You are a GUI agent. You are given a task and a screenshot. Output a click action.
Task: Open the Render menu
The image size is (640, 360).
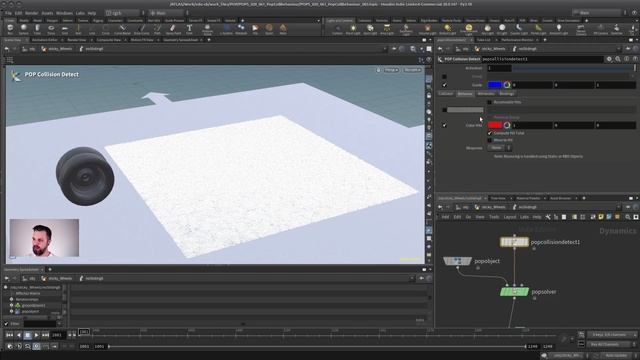31,13
